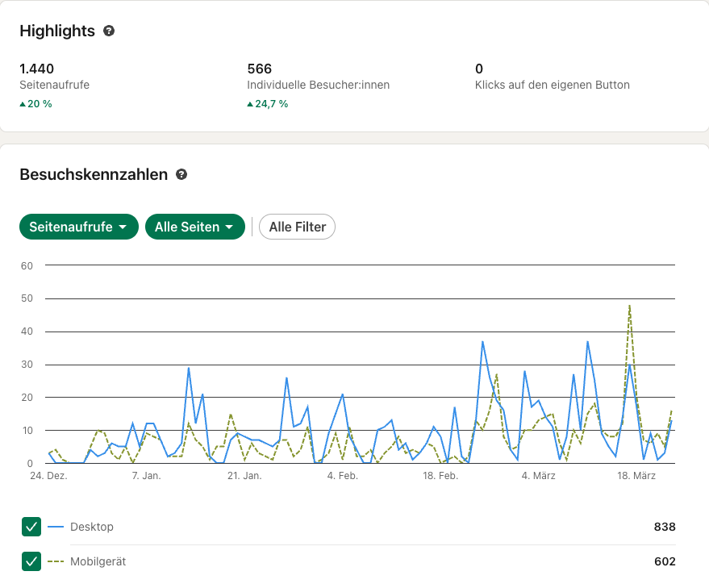
Task: Select the 566 visitors value
Action: tap(260, 69)
